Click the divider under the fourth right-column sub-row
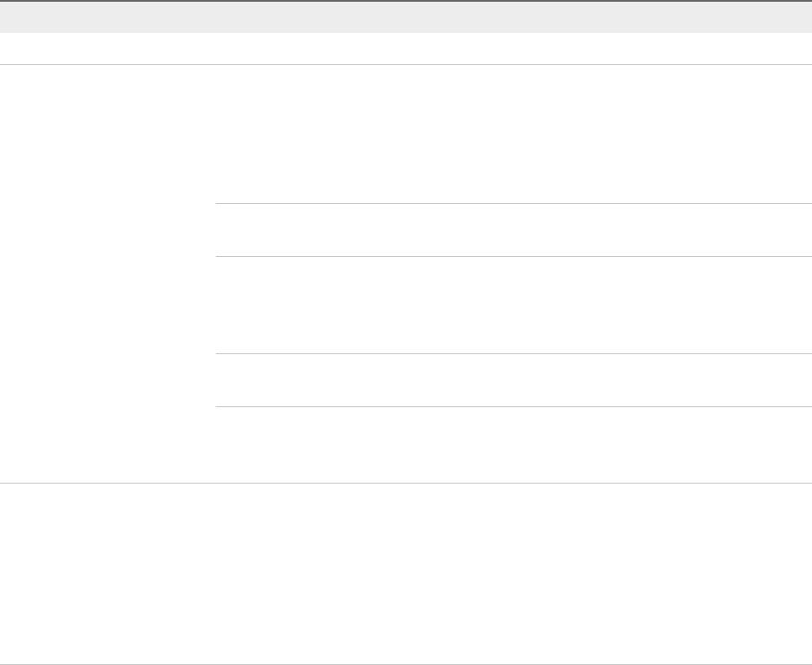 [x=513, y=406]
